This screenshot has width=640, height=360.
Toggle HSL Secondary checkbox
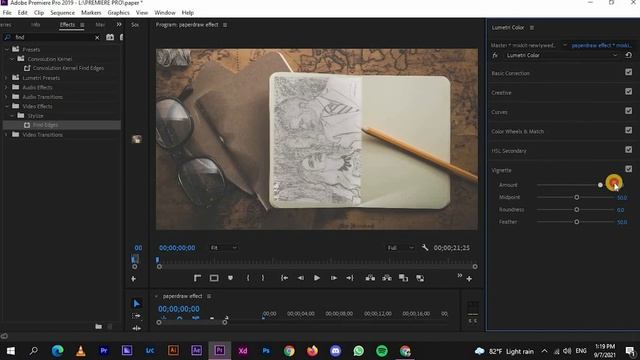[x=629, y=150]
